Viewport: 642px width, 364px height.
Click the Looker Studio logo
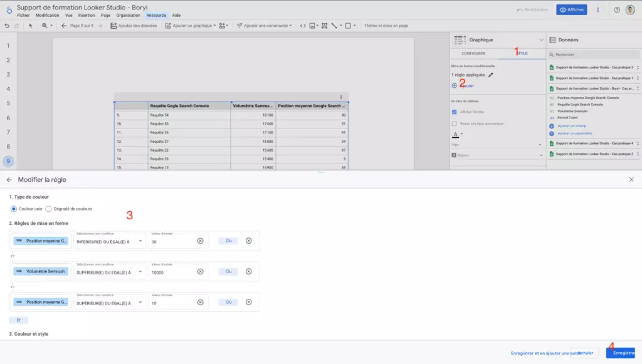tap(9, 10)
